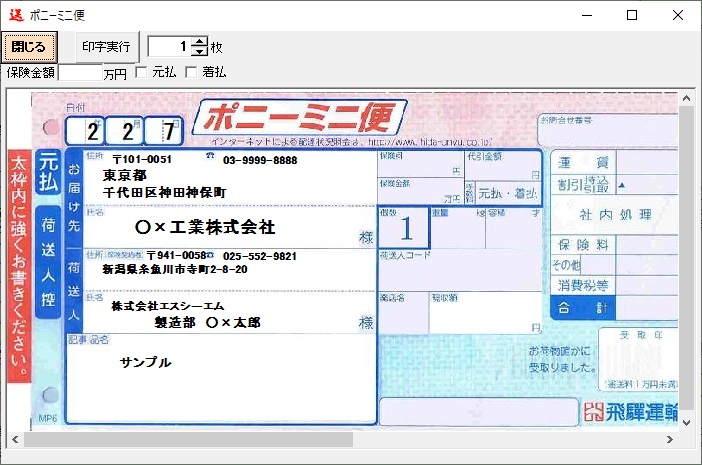Click the red 送 app icon in title bar
702x465 pixels.
[x=17, y=15]
